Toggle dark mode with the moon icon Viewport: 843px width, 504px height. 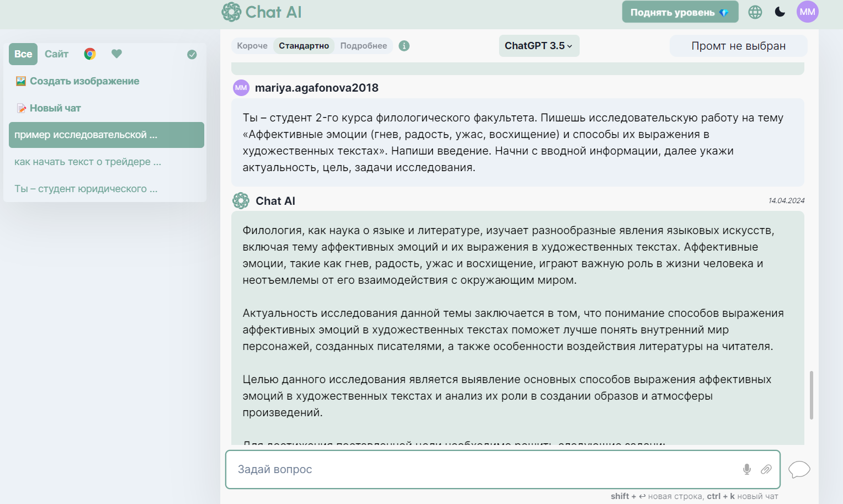(780, 12)
